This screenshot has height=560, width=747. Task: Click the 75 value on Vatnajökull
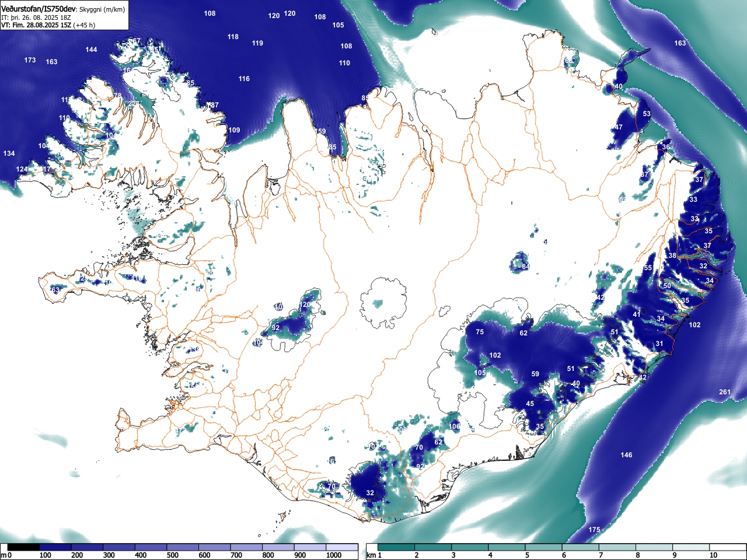click(x=480, y=332)
